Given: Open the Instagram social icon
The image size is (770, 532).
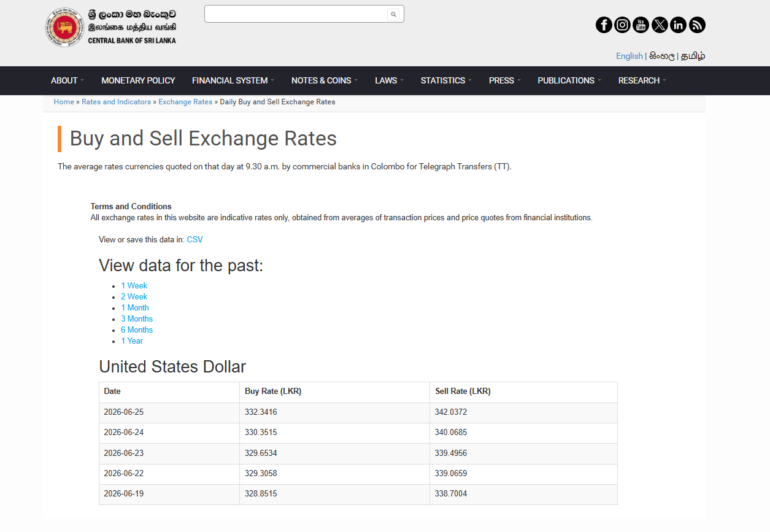Looking at the screenshot, I should (x=622, y=25).
